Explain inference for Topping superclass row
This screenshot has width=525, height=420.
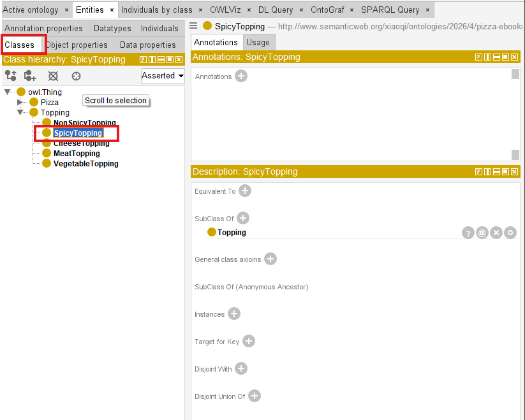[468, 233]
